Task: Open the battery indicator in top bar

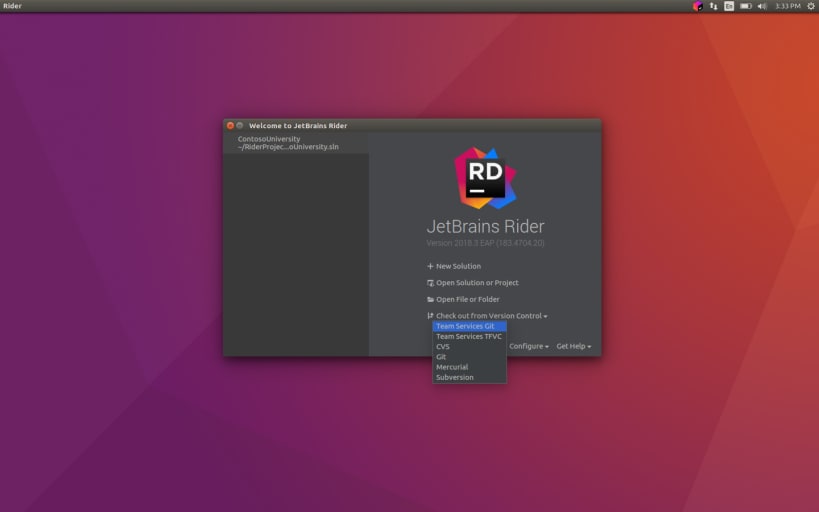Action: pos(746,6)
